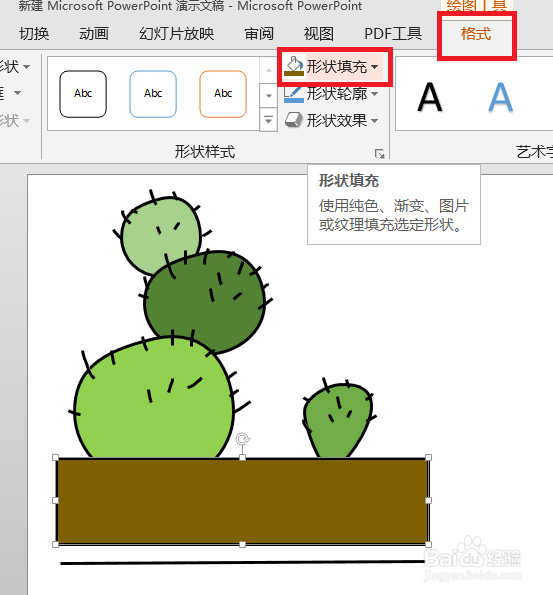The height and width of the screenshot is (595, 553).
Task: Open the 形状轮廓 dropdown arrow
Action: pos(375,94)
